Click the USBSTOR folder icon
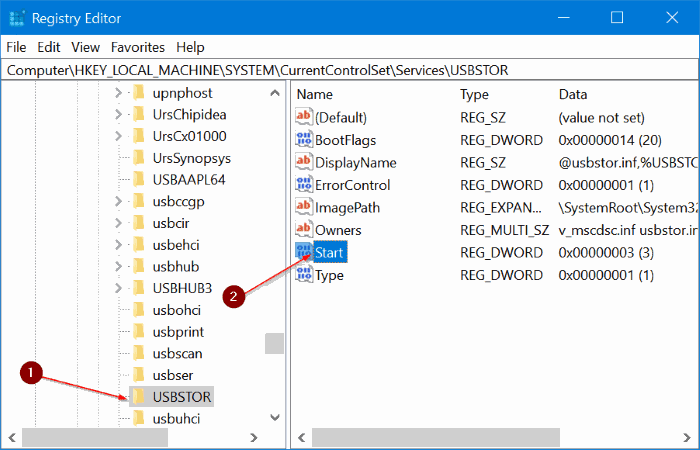Image resolution: width=700 pixels, height=450 pixels. 139,396
